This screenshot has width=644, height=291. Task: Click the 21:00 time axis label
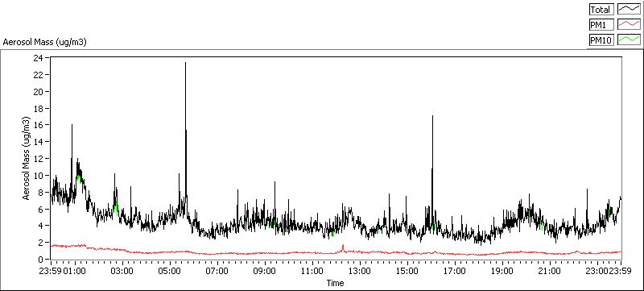click(x=550, y=272)
